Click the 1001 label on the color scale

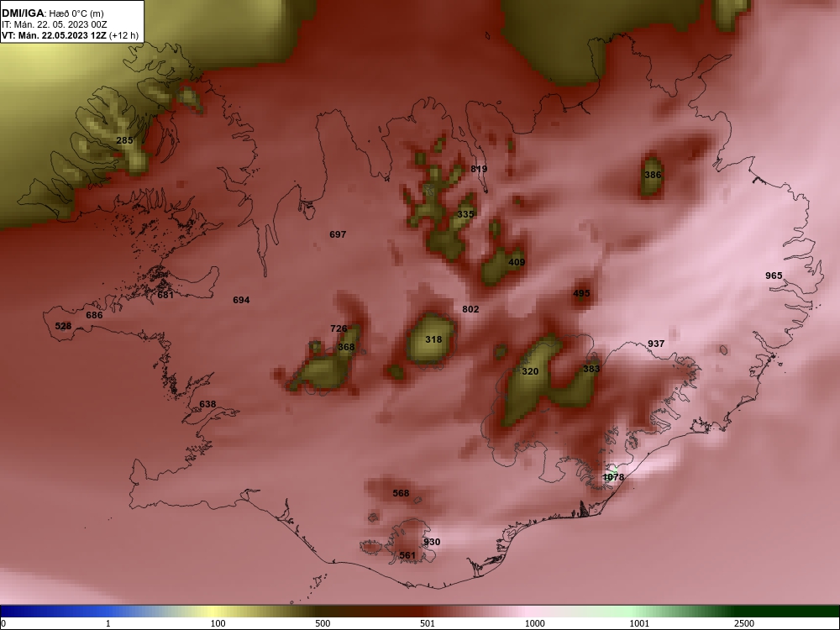click(x=639, y=623)
